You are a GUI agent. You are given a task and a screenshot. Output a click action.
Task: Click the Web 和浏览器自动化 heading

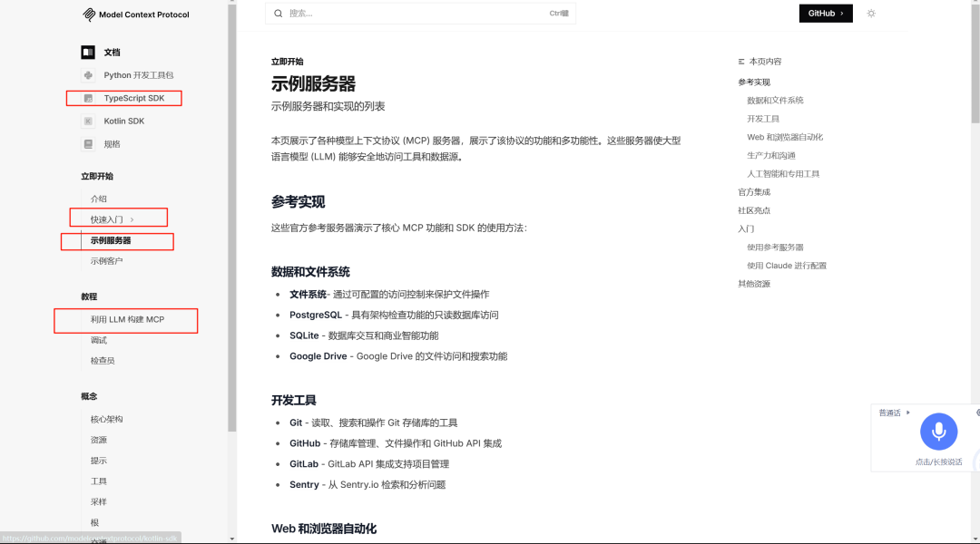click(324, 529)
